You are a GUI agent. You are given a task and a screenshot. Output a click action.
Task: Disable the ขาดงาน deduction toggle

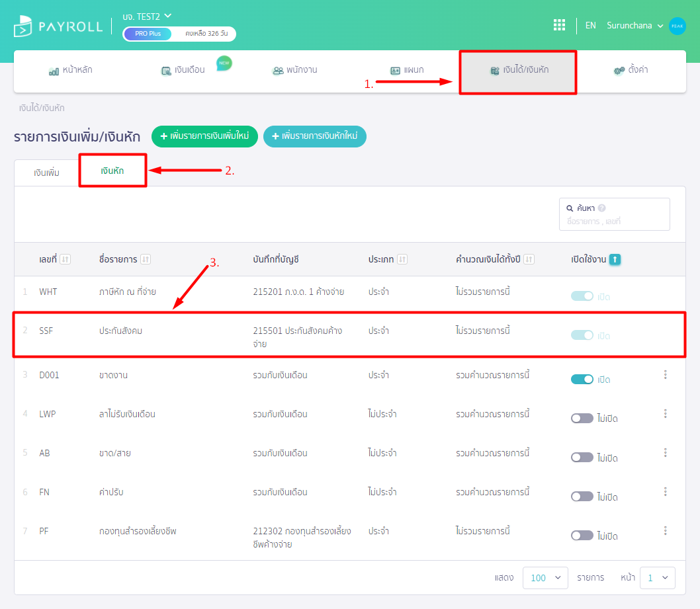582,380
